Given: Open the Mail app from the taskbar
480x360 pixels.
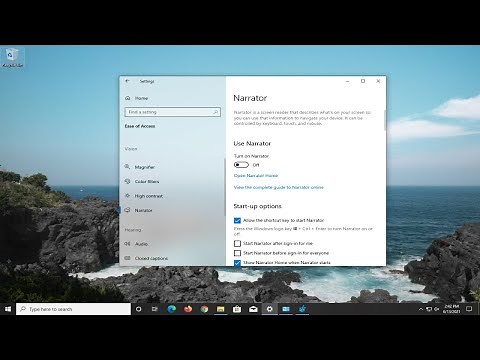Looking at the screenshot, I should 253,309.
